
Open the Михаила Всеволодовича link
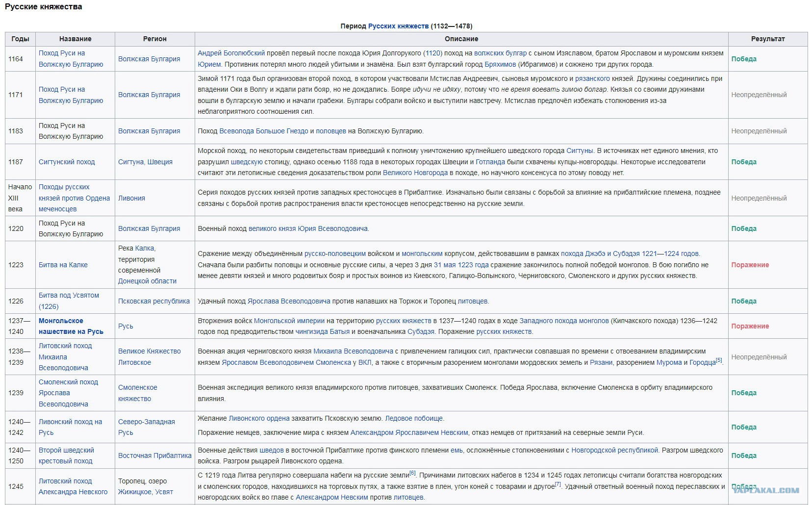353,351
